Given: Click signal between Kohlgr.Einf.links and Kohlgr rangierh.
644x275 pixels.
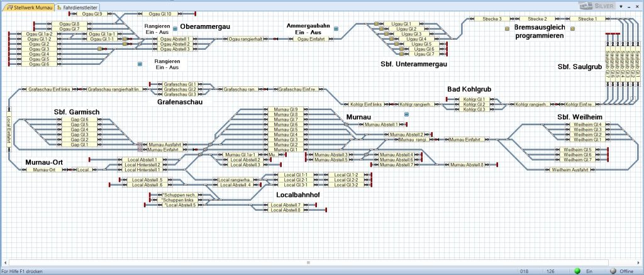Looking at the screenshot, I should pyautogui.click(x=391, y=104).
